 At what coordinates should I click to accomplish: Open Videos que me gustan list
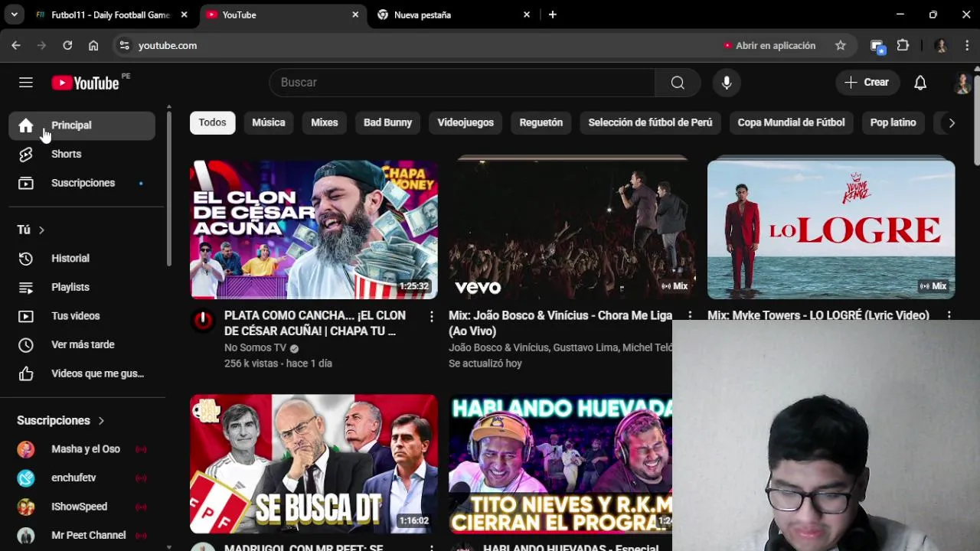tap(82, 373)
